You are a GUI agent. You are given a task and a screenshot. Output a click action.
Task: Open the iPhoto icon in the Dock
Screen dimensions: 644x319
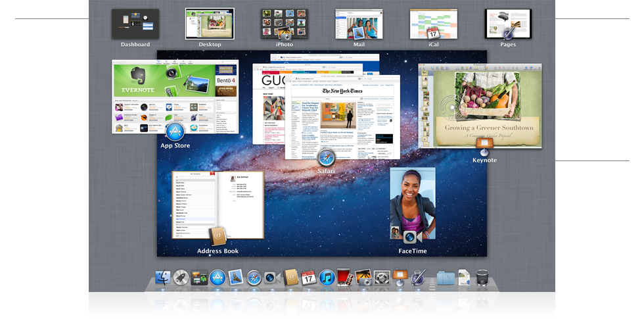(x=363, y=278)
